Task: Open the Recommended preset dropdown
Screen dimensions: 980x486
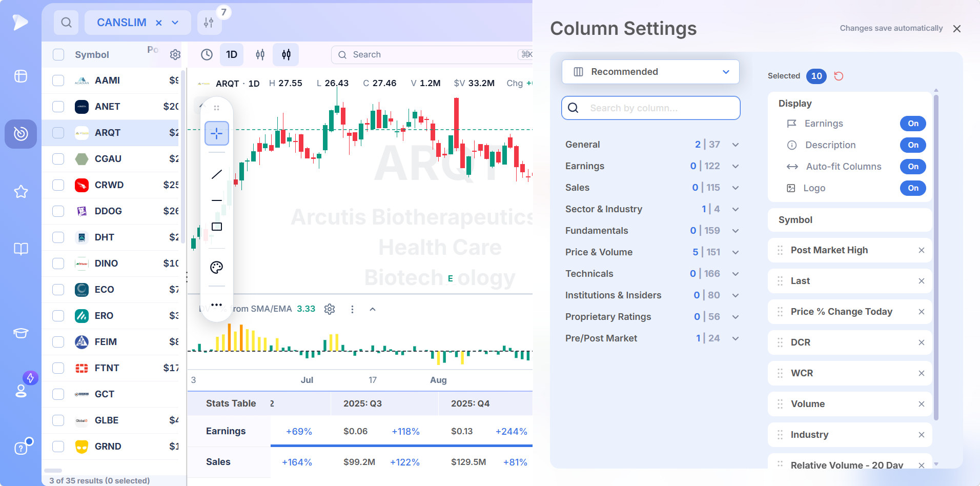Action: 650,72
